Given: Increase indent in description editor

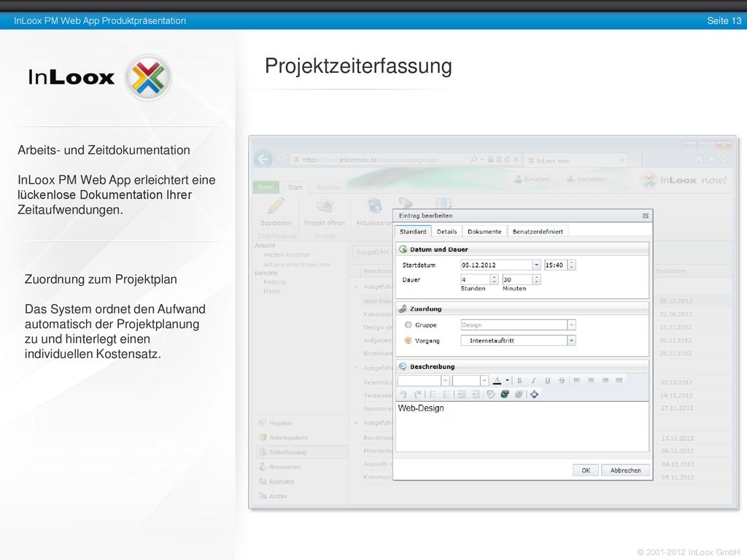Looking at the screenshot, I should point(476,394).
